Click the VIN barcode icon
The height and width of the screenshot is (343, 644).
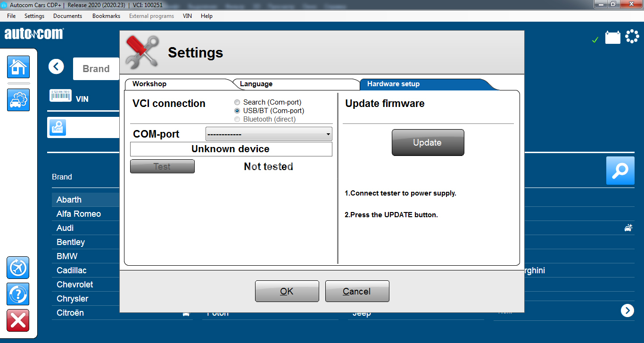click(x=60, y=95)
